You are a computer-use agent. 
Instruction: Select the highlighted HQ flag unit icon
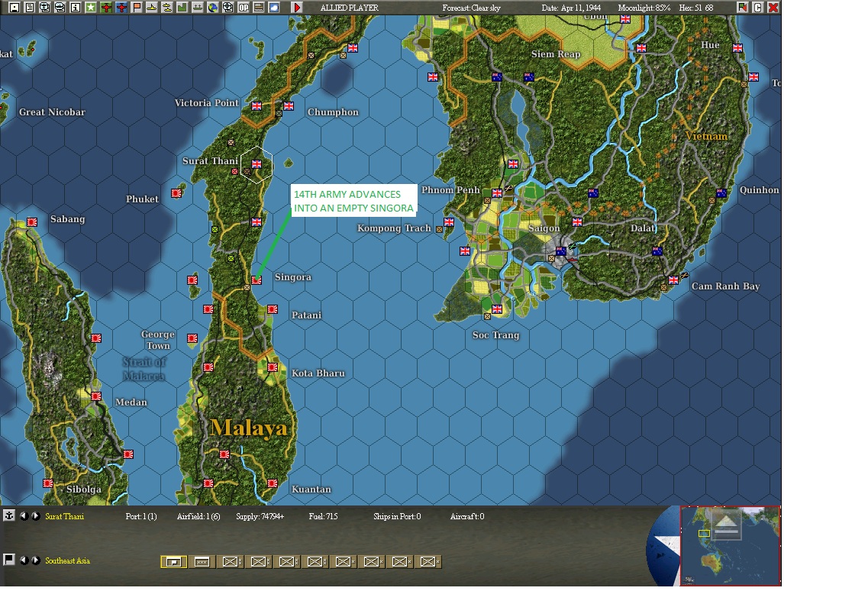174,562
